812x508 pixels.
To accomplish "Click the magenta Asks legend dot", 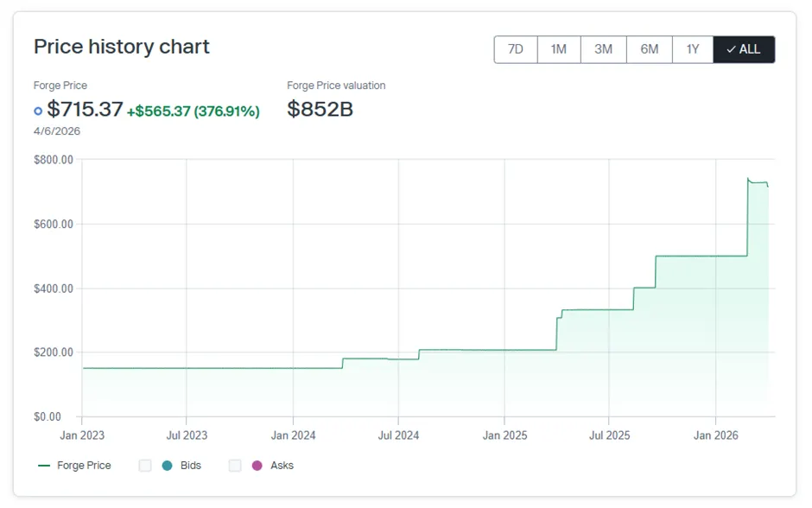I will point(257,466).
